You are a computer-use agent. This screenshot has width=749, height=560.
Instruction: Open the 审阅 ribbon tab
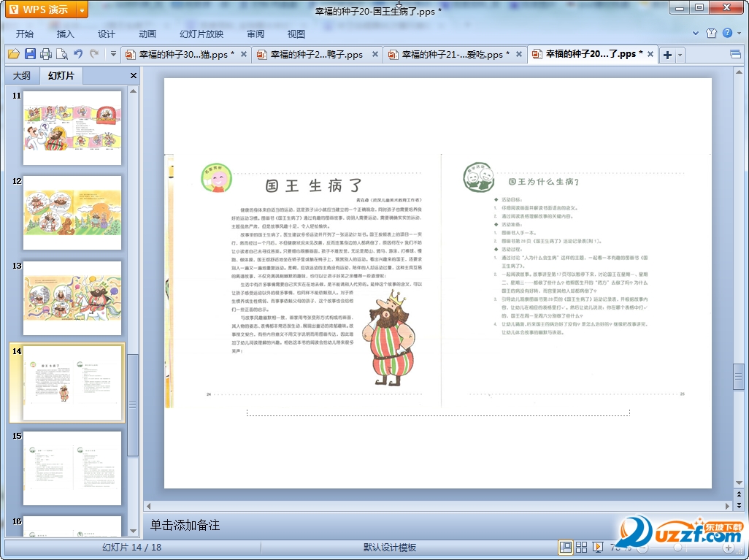coord(256,34)
